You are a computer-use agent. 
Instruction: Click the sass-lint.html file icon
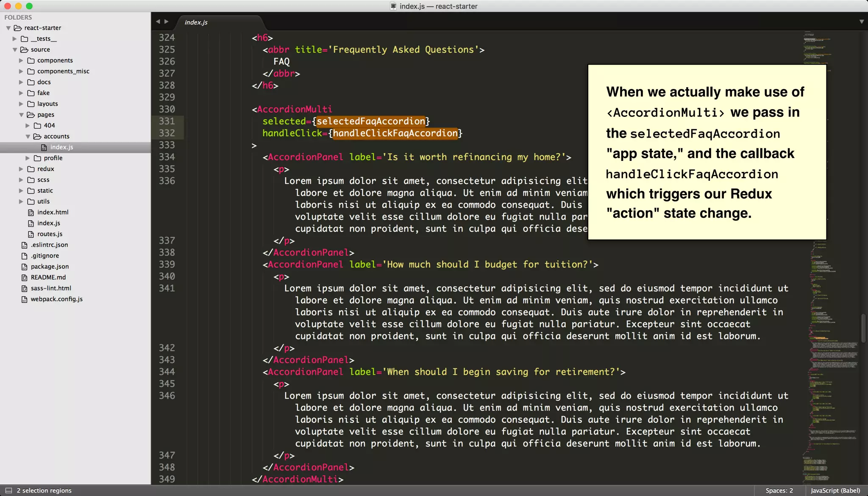pyautogui.click(x=25, y=288)
